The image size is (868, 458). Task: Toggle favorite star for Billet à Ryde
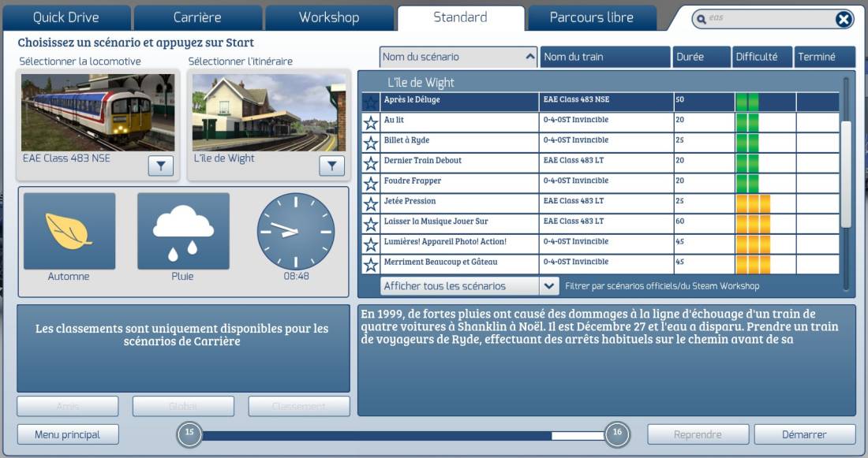click(370, 143)
